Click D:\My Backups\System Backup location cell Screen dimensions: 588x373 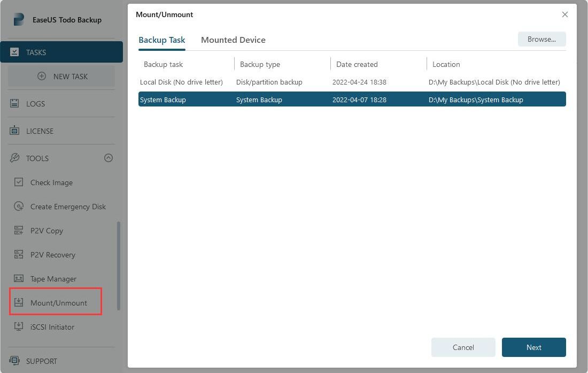coord(476,100)
